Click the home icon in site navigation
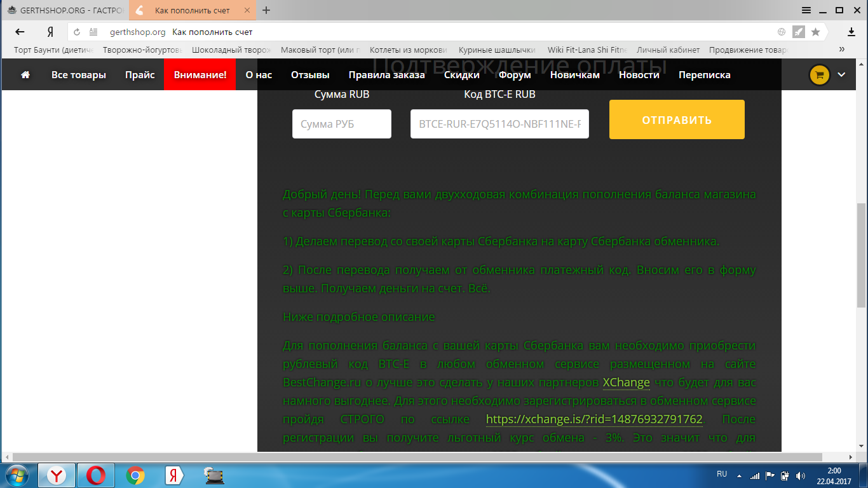The height and width of the screenshot is (488, 868). (x=25, y=75)
